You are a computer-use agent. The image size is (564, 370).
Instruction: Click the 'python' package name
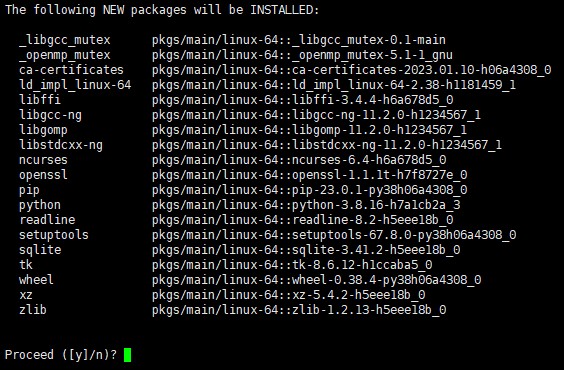click(x=40, y=205)
